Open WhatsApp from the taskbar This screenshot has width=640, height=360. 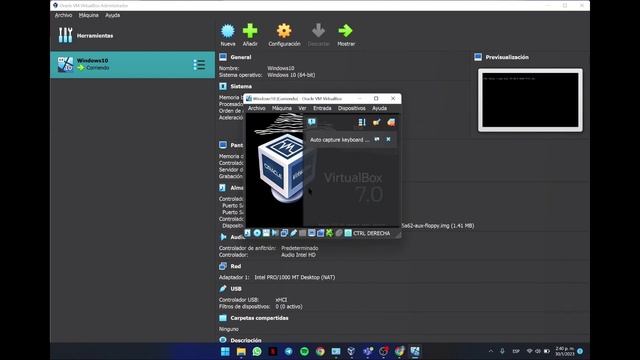(x=257, y=351)
